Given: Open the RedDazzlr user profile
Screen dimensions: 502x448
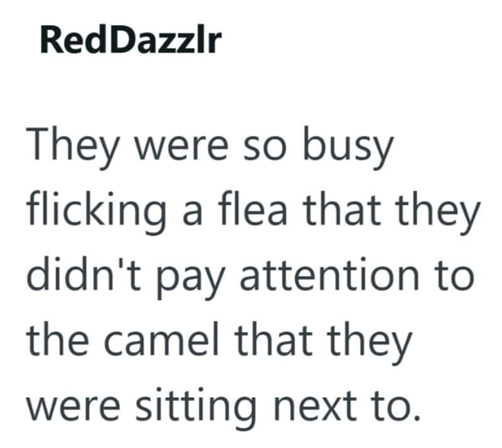Looking at the screenshot, I should coord(131,41).
